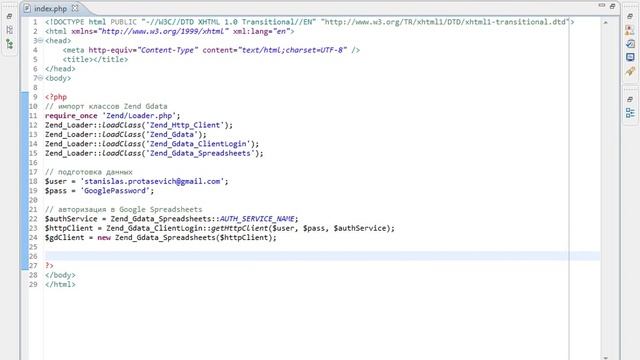Click the AUTH_SERVICE_NAME constant

click(257, 219)
